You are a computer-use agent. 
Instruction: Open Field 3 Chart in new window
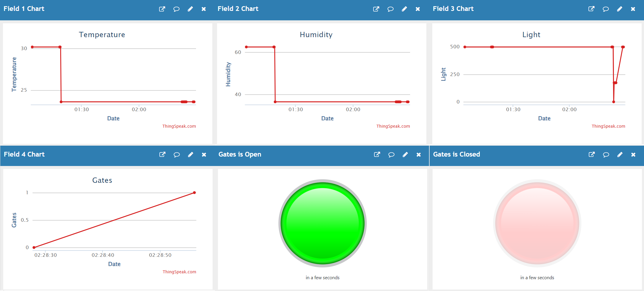(x=591, y=9)
